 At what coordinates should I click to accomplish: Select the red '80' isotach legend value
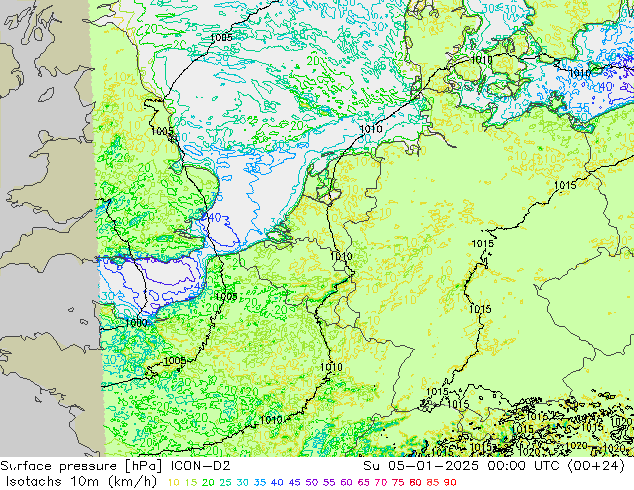[x=416, y=482]
